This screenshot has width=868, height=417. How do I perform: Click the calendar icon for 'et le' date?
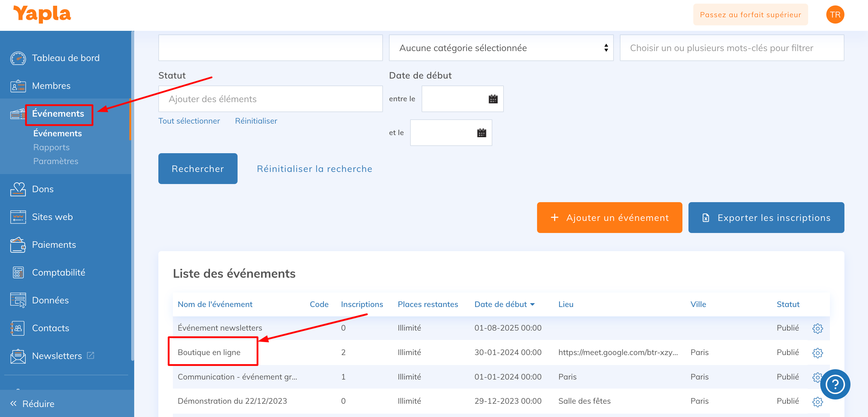coord(481,133)
